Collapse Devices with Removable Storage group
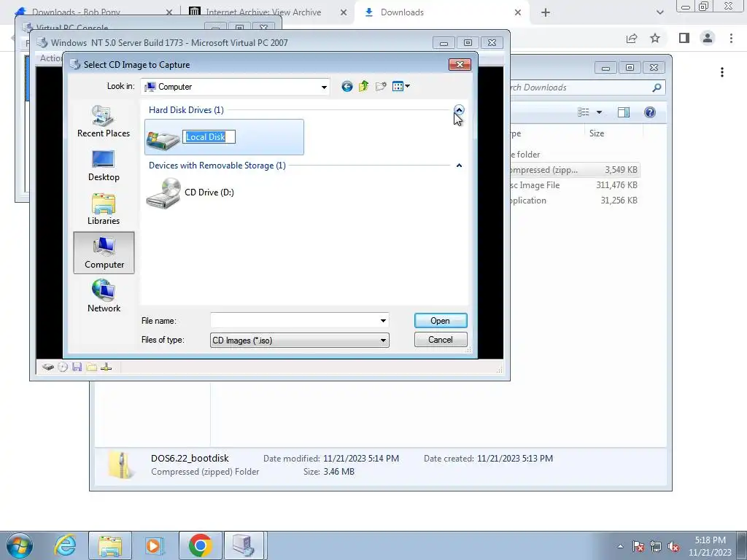Viewport: 747px width, 560px height. pos(459,166)
